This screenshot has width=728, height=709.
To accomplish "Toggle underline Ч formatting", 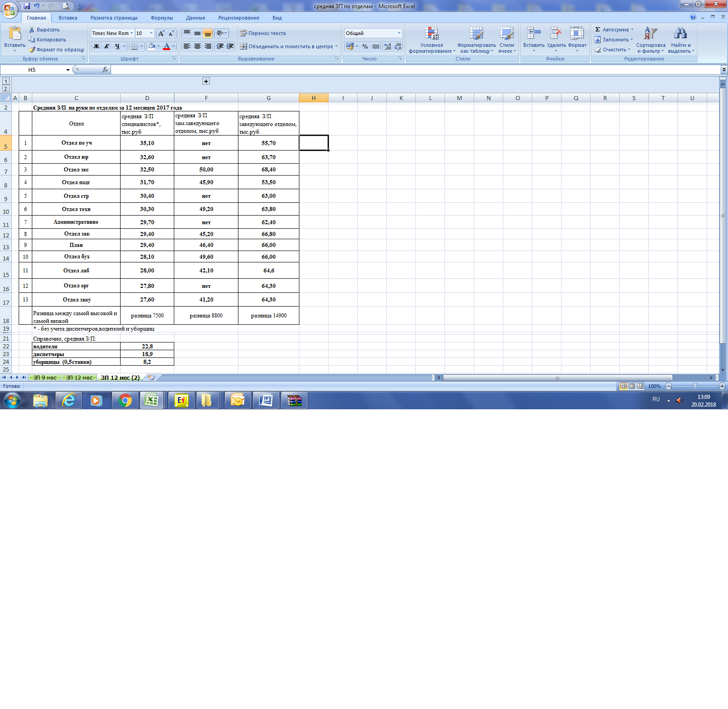I will click(x=117, y=46).
